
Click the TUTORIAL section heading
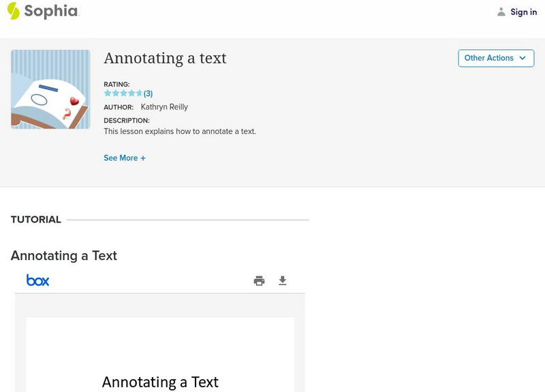[36, 220]
